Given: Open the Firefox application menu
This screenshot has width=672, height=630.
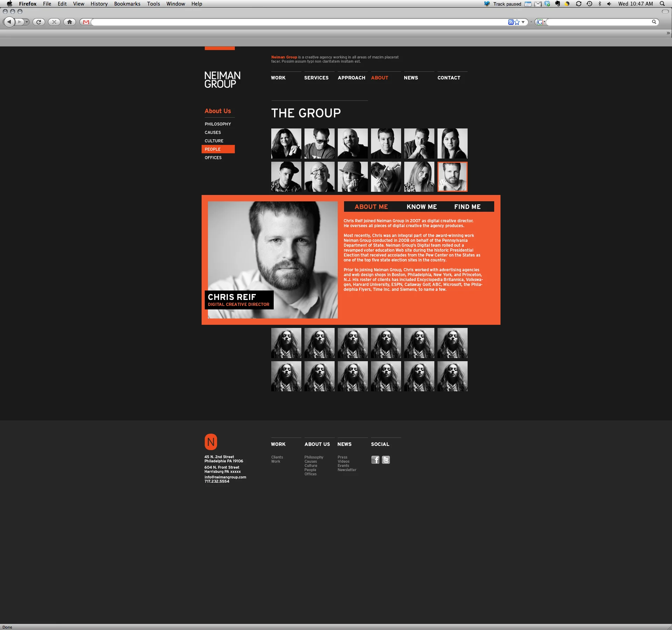Looking at the screenshot, I should click(x=28, y=3).
